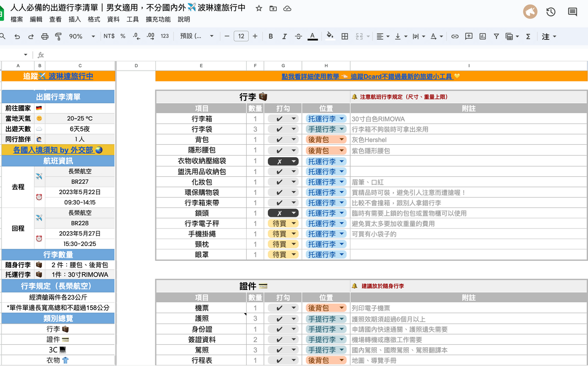
Task: Open horizontal align dropdown
Action: tap(383, 37)
